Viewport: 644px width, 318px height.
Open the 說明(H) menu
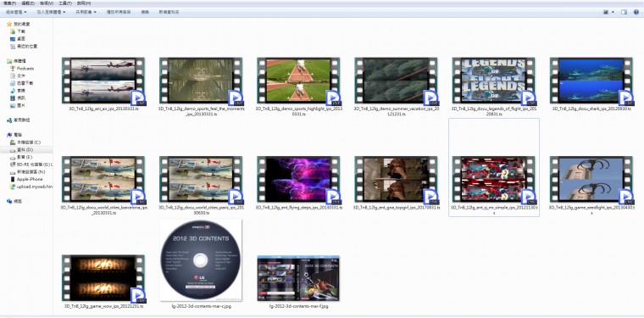84,3
